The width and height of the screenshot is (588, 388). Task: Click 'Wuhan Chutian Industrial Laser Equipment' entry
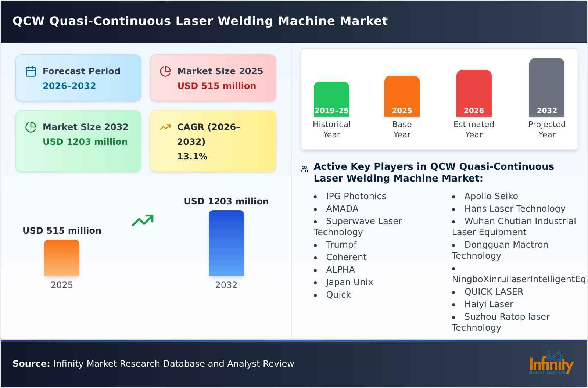[x=514, y=227]
